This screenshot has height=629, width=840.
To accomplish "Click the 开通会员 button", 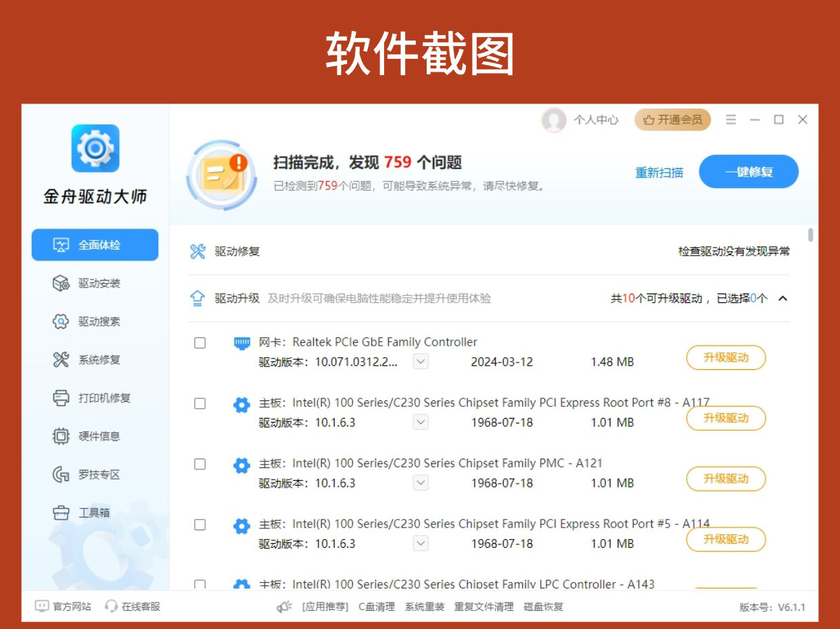I will coord(672,120).
